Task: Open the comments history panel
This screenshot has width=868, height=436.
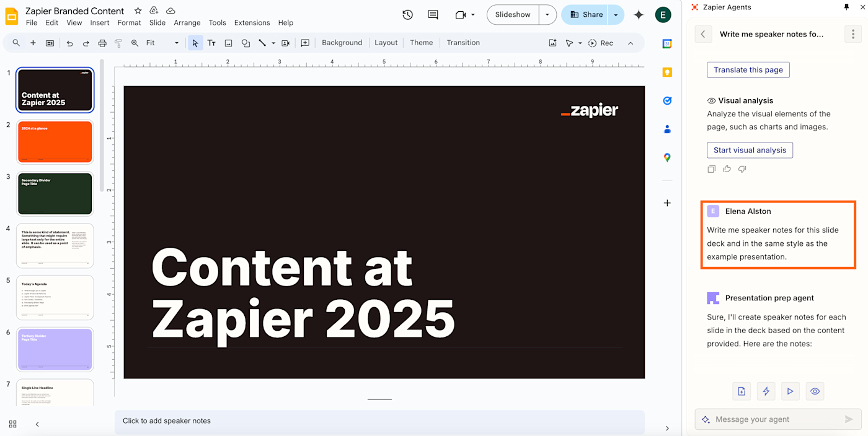Action: click(x=433, y=15)
